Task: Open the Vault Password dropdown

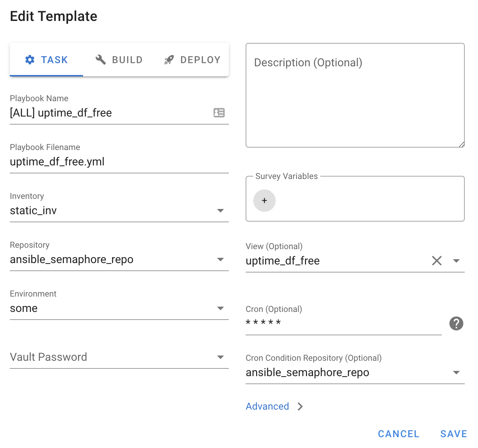Action: coord(220,357)
